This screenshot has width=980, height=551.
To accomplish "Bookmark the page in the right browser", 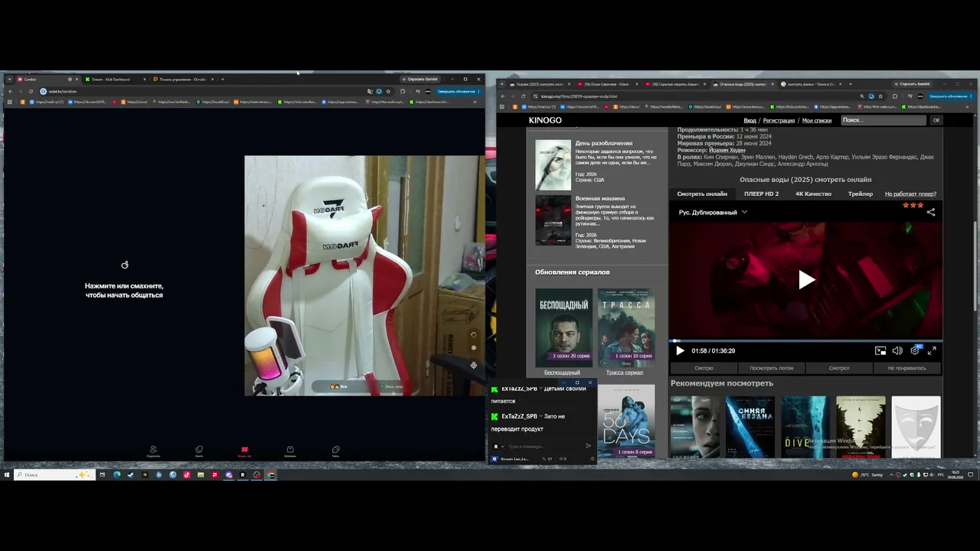I will pos(880,96).
